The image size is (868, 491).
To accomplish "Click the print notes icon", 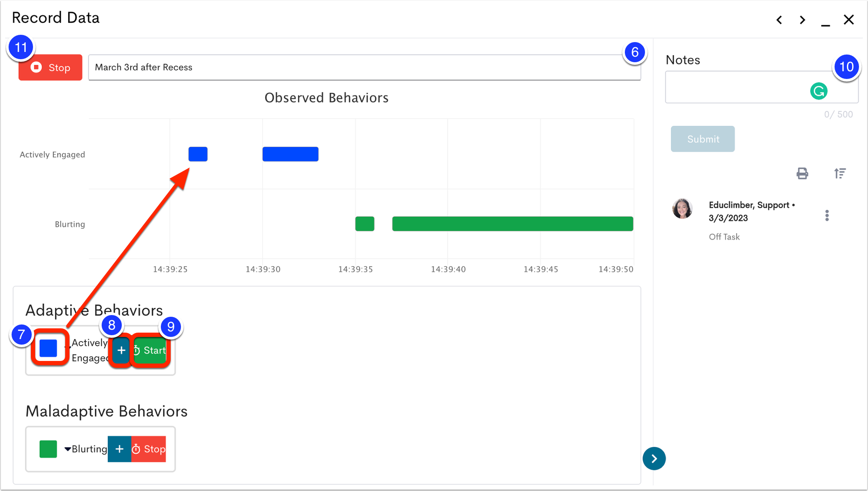I will point(802,173).
